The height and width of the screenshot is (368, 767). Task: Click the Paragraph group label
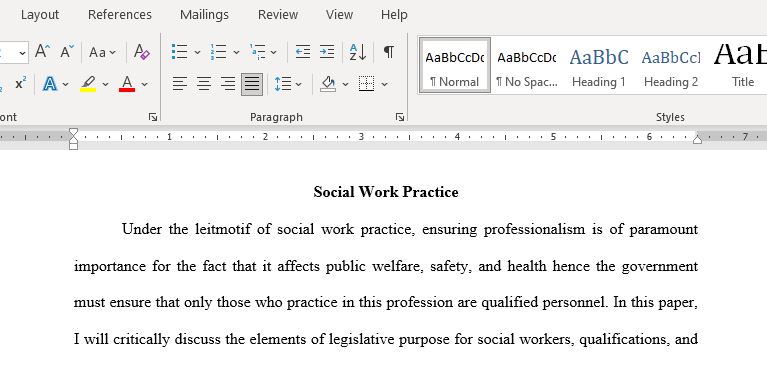click(x=276, y=117)
